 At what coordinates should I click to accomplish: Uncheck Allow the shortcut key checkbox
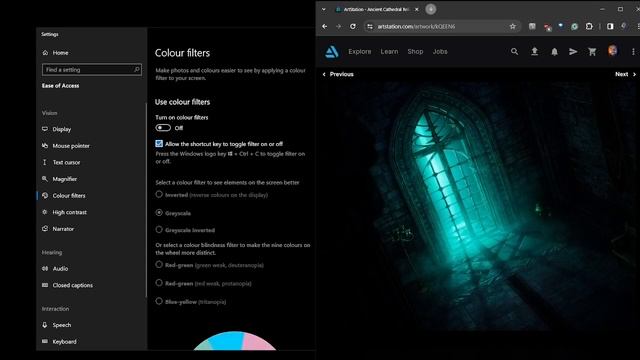coord(159,144)
